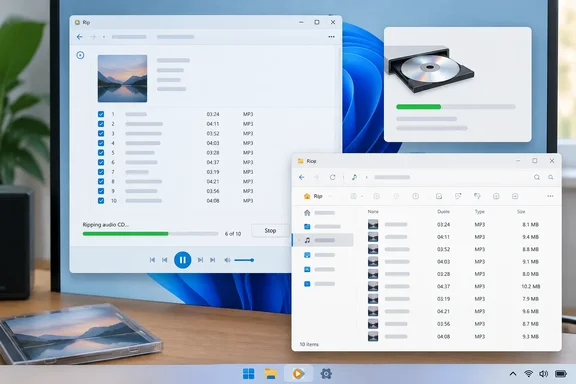Viewport: 576px width, 384px height.
Task: Uncheck track 1 in the rip list
Action: coord(101,114)
